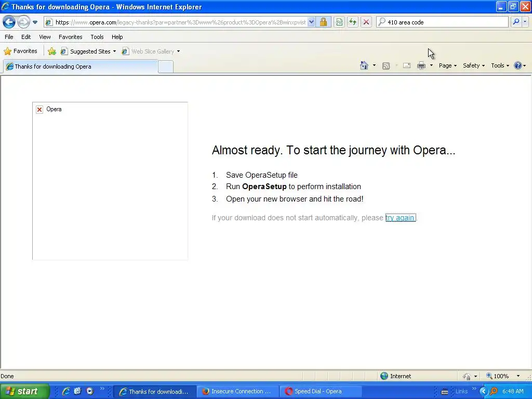Open the File menu
Viewport: 532px width, 399px height.
[x=9, y=37]
